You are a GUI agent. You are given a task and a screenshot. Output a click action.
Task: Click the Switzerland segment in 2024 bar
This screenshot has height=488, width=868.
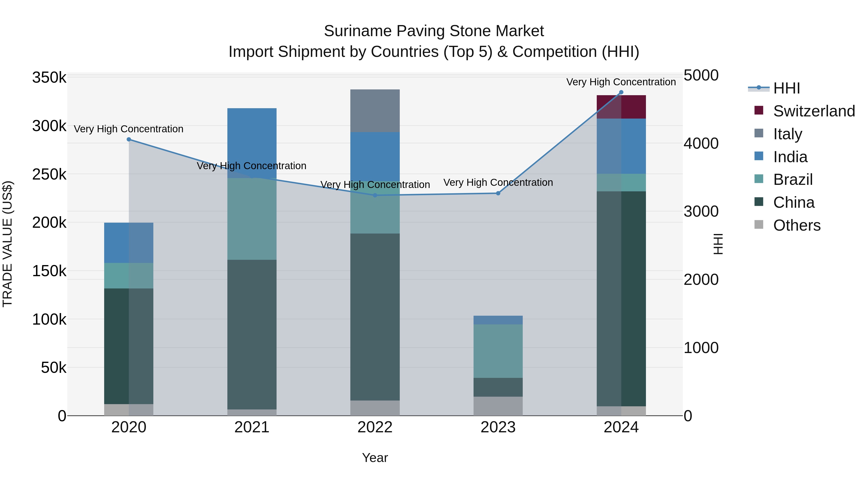(x=621, y=107)
